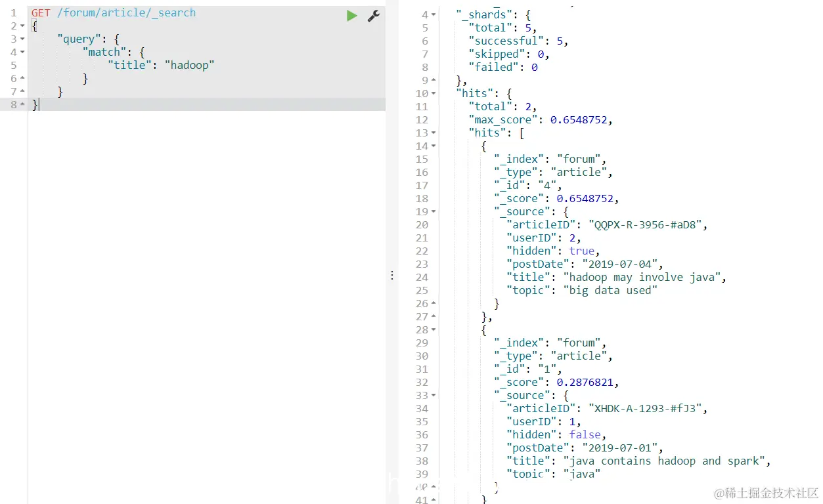Click the "_type": "article" text on response line 16
823x504 pixels.
click(553, 172)
